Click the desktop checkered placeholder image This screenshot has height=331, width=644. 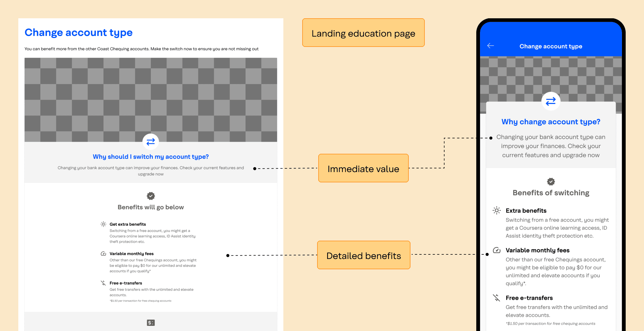151,94
